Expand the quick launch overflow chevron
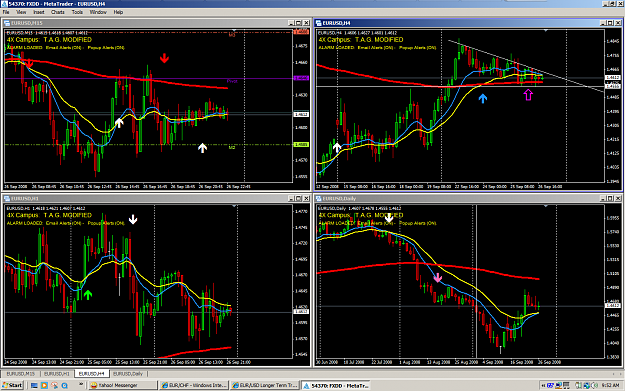This screenshot has height=391, width=625. 81,385
